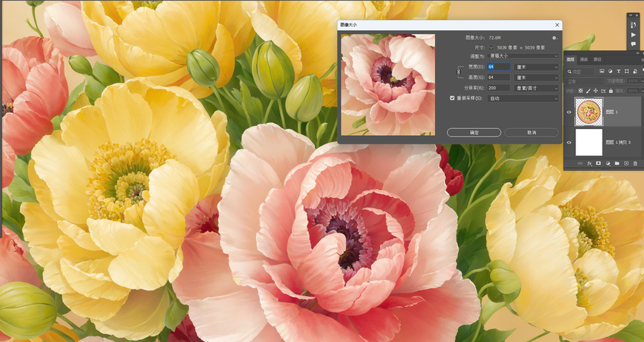Filter layers by pixel image kind

(602, 71)
